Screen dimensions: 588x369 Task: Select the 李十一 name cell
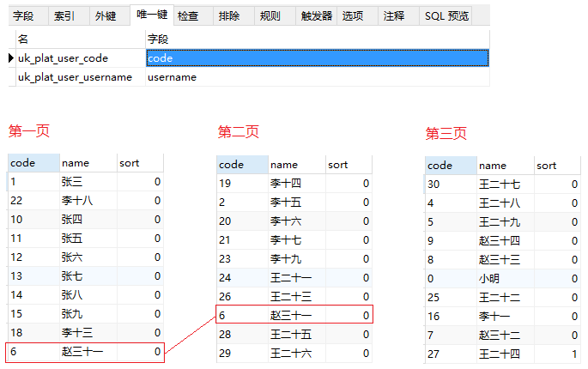[x=505, y=317]
